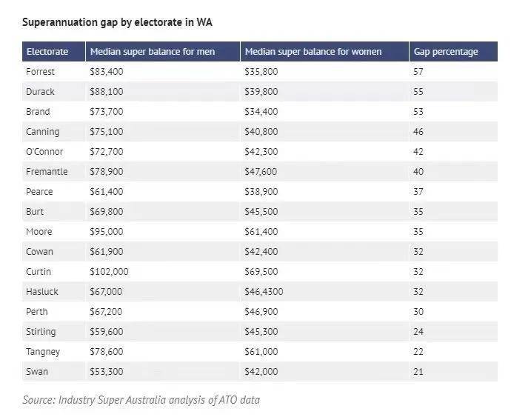Viewport: 511px width, 420px height.
Task: Click the Median super balance for women header
Action: click(313, 52)
